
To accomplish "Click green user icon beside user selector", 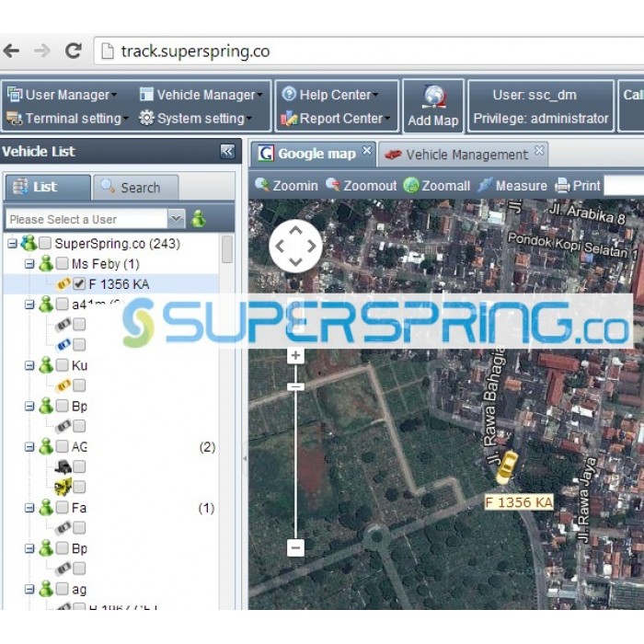I will click(199, 219).
